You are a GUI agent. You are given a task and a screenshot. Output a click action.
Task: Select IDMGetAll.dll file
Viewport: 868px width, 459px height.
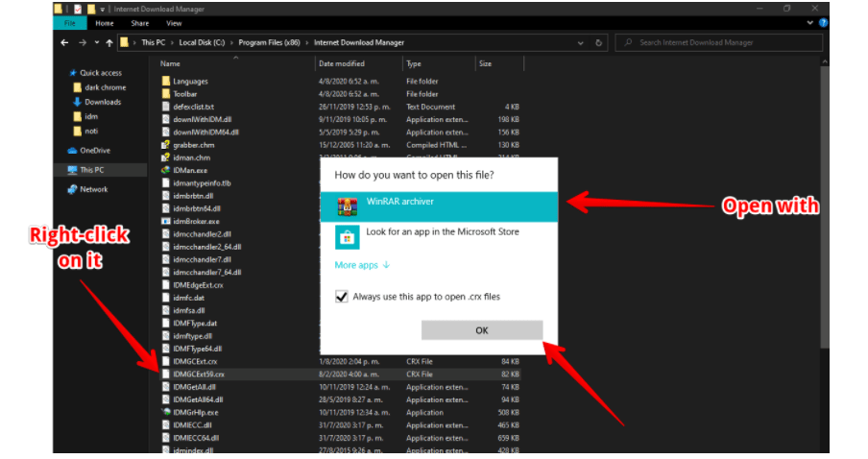tap(194, 386)
